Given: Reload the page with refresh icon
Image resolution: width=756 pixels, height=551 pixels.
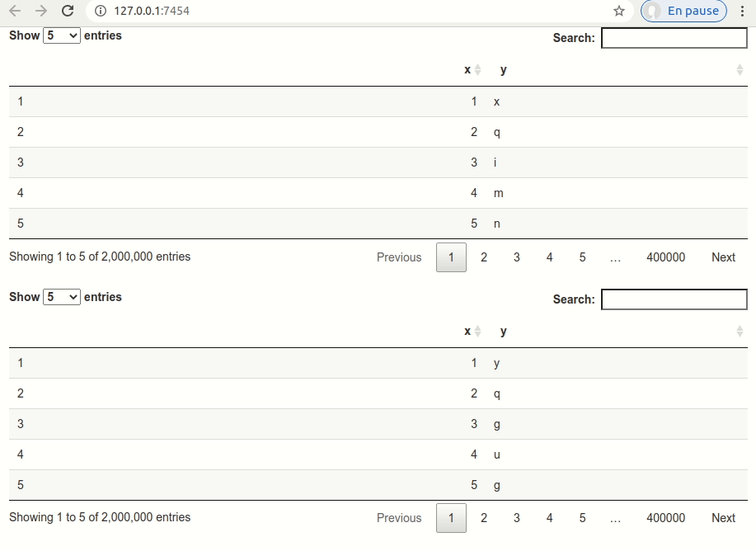Looking at the screenshot, I should coord(68,11).
